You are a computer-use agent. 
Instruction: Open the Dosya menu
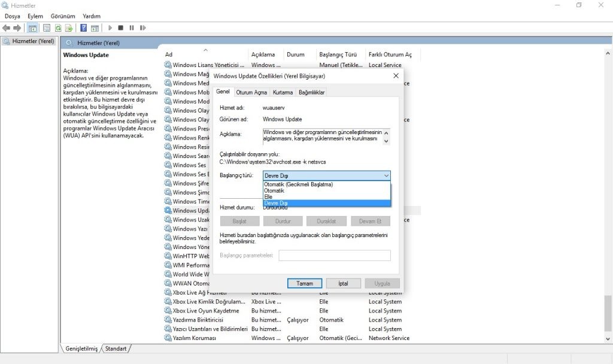12,16
